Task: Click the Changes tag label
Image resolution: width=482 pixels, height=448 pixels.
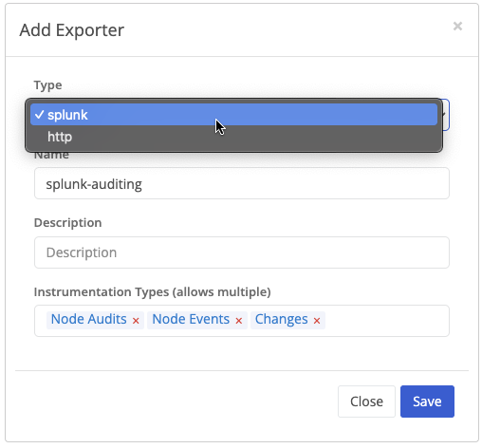Action: click(282, 319)
